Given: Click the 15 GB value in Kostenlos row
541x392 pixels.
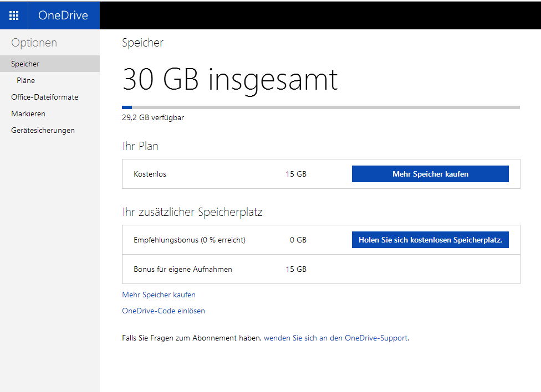Looking at the screenshot, I should pyautogui.click(x=296, y=174).
